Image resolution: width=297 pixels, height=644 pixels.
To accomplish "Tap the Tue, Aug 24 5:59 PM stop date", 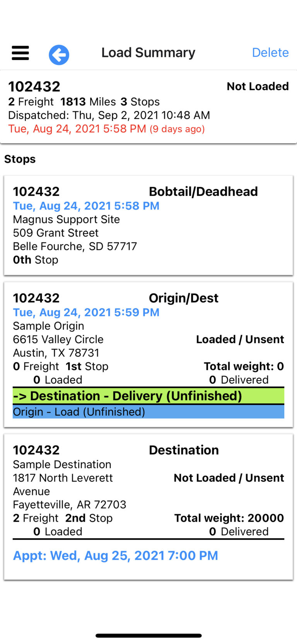I will click(x=86, y=313).
